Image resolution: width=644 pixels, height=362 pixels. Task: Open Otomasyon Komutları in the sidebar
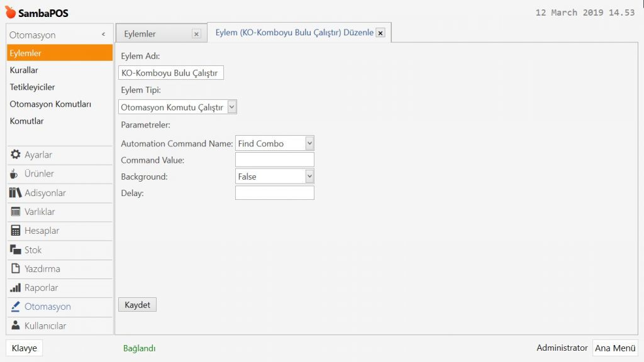pyautogui.click(x=50, y=104)
